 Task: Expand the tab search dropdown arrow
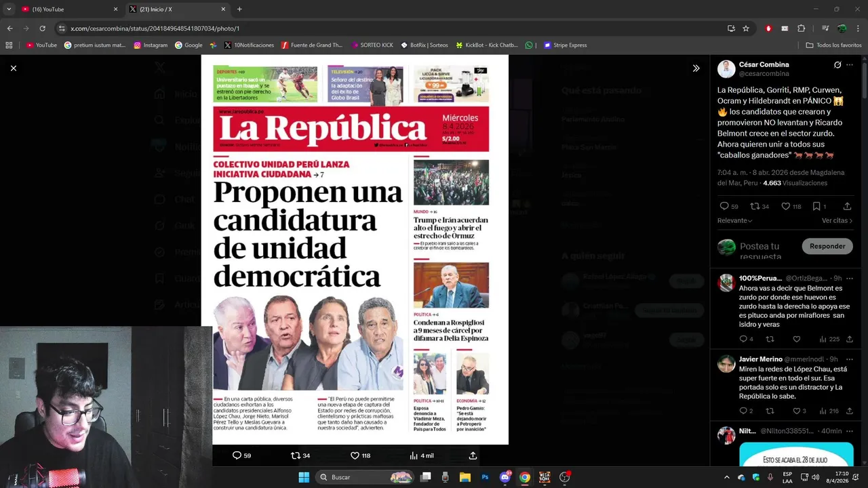coord(9,9)
